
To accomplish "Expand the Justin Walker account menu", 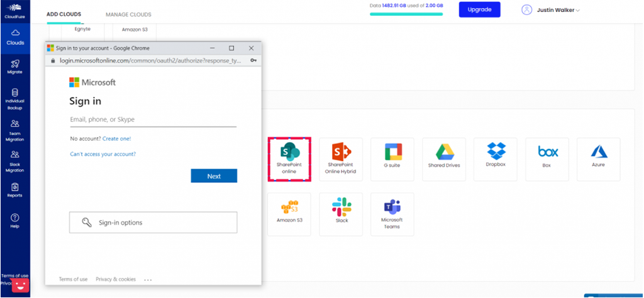I will click(x=558, y=10).
